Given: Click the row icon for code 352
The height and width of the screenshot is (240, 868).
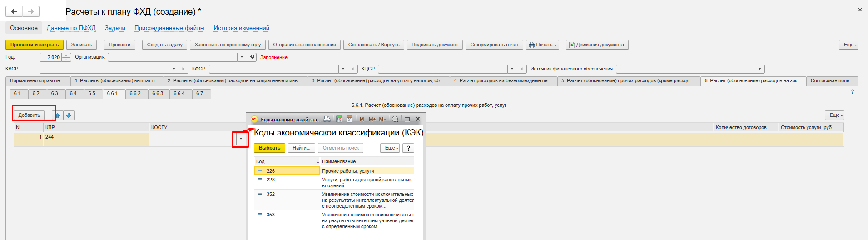Looking at the screenshot, I should (260, 194).
